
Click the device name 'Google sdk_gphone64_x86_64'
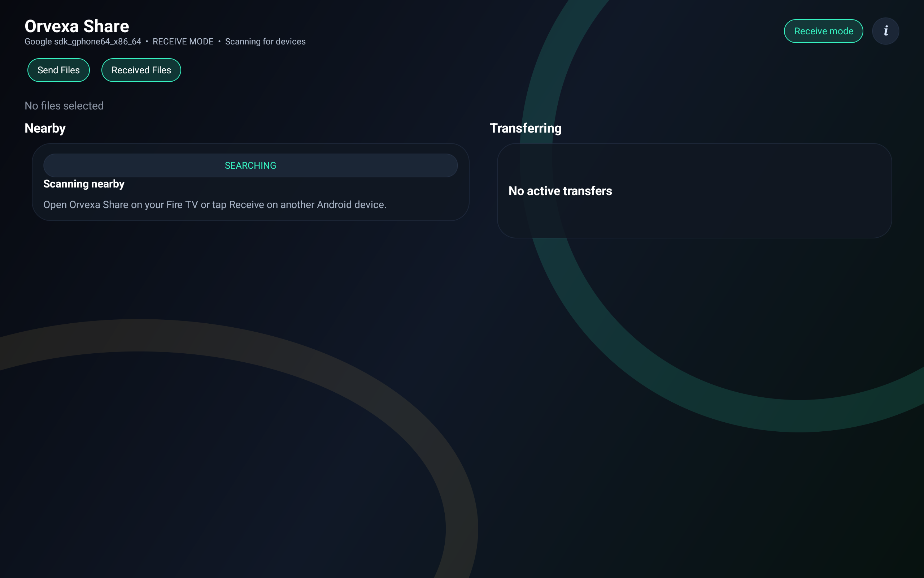(83, 41)
